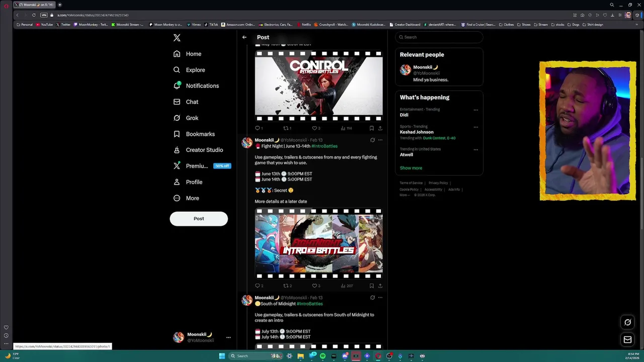The image size is (644, 362).
Task: Open browser downloads icon
Action: click(x=613, y=15)
